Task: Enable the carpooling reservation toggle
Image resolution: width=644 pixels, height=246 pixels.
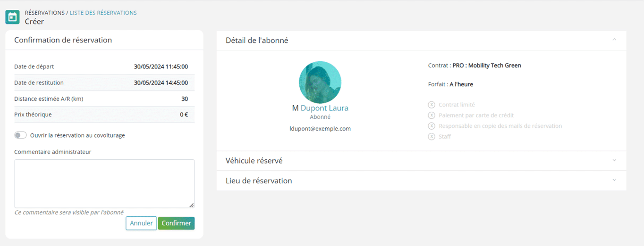Action: pos(20,135)
